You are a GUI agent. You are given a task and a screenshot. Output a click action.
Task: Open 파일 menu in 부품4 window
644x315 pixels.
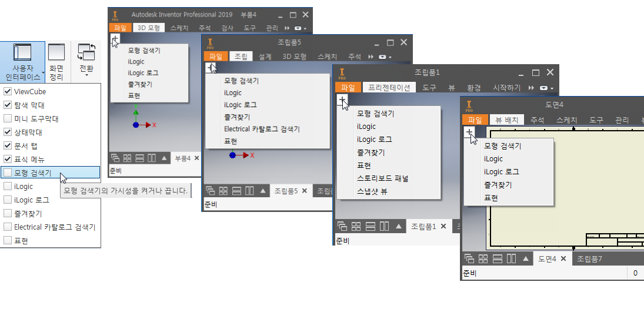coord(121,28)
